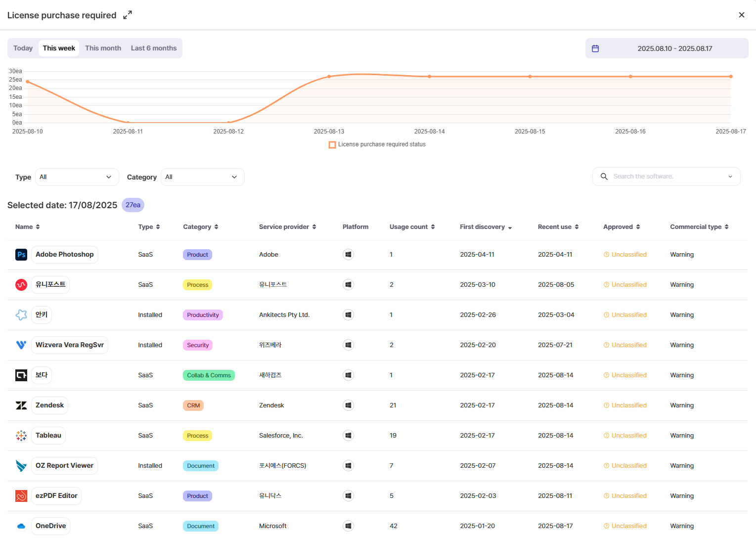The width and height of the screenshot is (756, 538).
Task: Click the expand dialog arrows icon
Action: pyautogui.click(x=128, y=15)
